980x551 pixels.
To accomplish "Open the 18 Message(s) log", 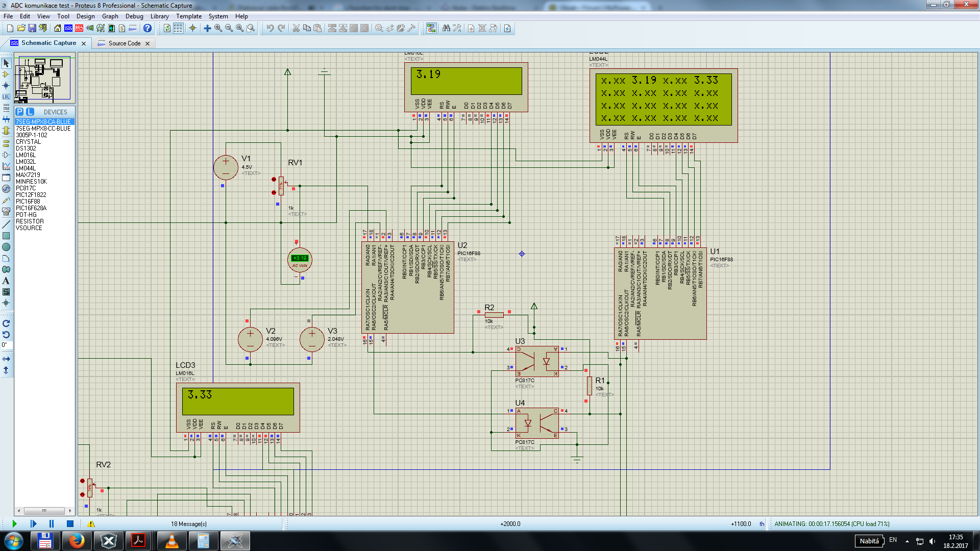I will pos(188,524).
